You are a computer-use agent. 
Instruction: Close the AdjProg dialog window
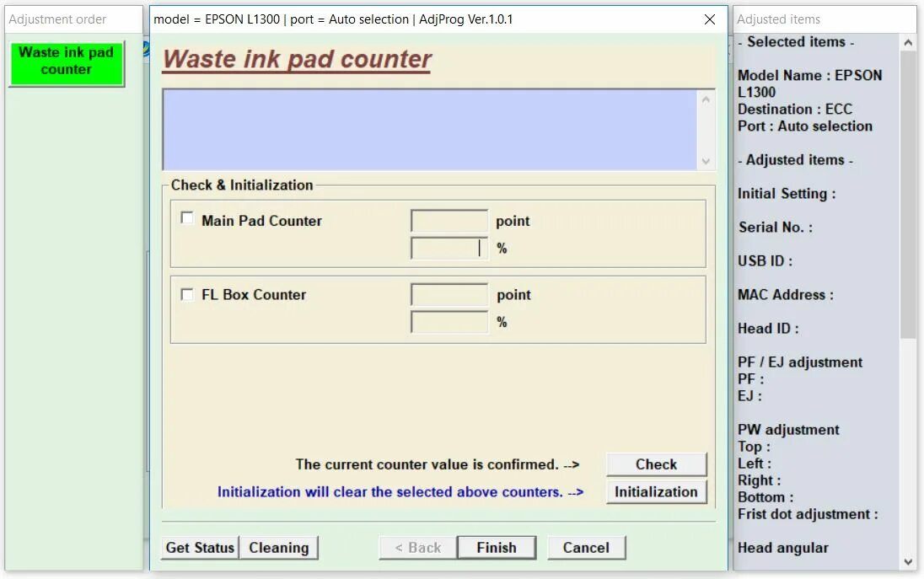[x=710, y=19]
